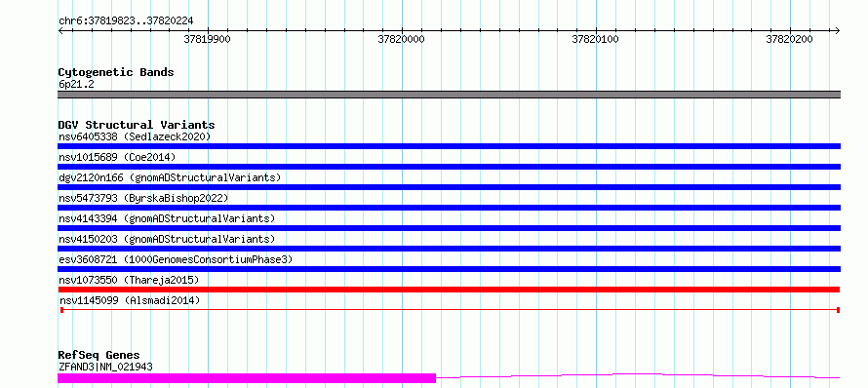Image resolution: width=868 pixels, height=388 pixels.
Task: Click the ZFAND3|NM_021943 gene label
Action: click(x=105, y=367)
